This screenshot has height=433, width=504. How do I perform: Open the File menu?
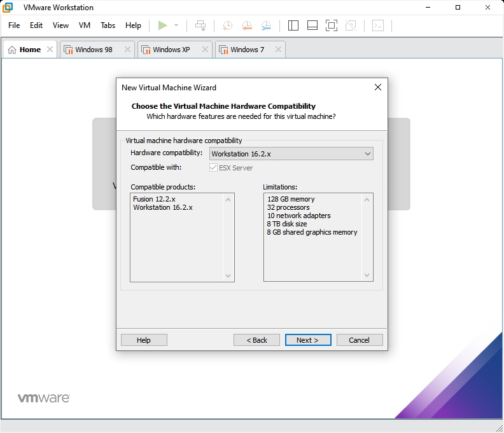point(14,25)
